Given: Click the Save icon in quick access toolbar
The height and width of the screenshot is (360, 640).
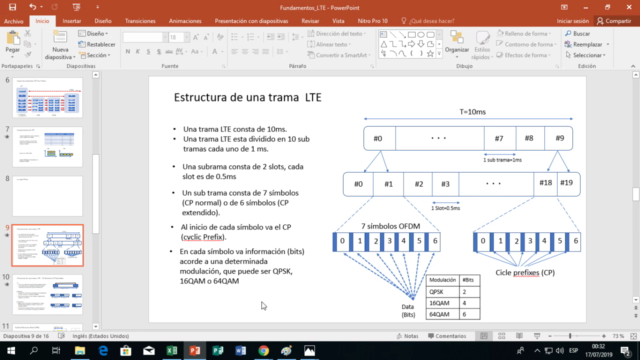Looking at the screenshot, I should coord(13,7).
